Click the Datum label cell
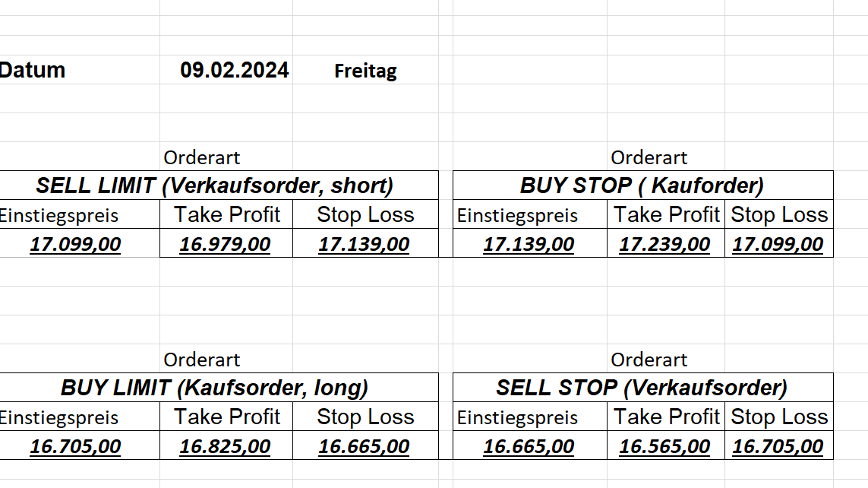868x488 pixels. tap(33, 71)
